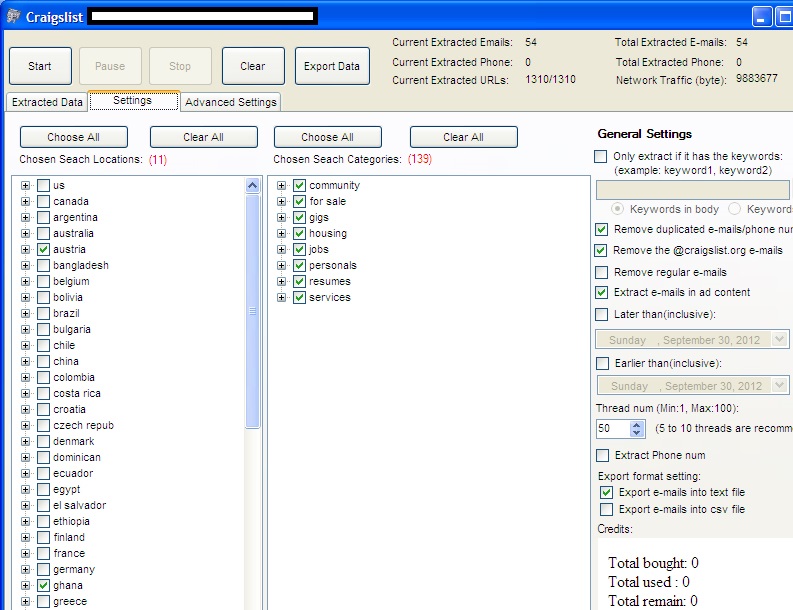Toggle 'Extract e-mails in ad content' checkbox
The width and height of the screenshot is (793, 610).
[x=601, y=292]
